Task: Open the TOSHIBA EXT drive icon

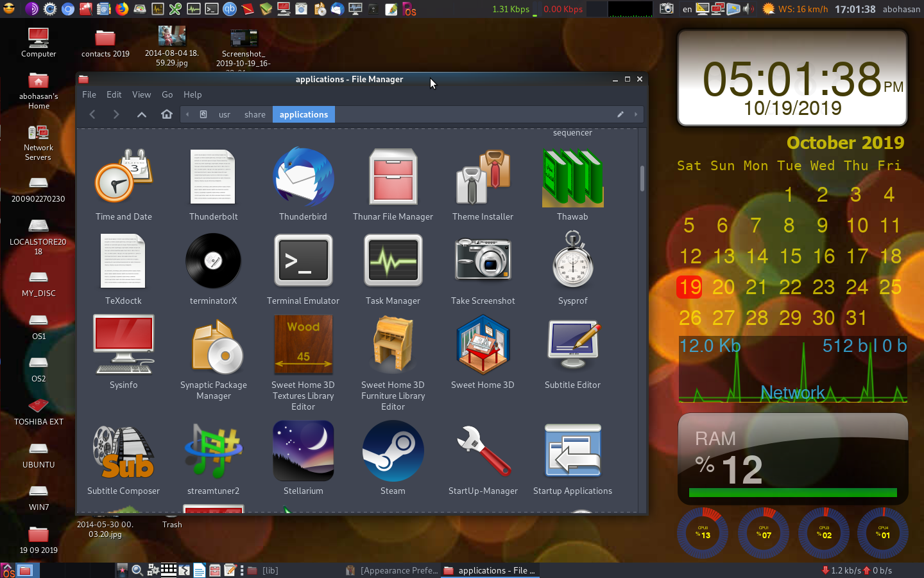Action: tap(38, 406)
